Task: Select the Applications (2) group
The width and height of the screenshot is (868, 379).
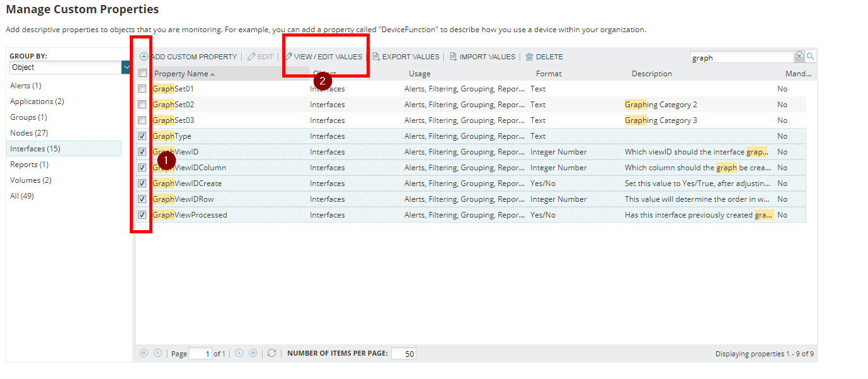Action: [x=37, y=102]
